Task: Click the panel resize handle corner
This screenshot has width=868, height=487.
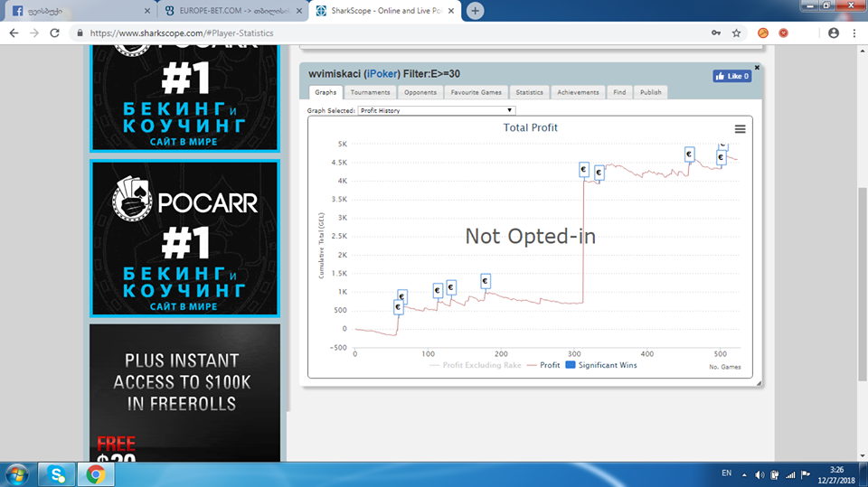Action: (759, 383)
